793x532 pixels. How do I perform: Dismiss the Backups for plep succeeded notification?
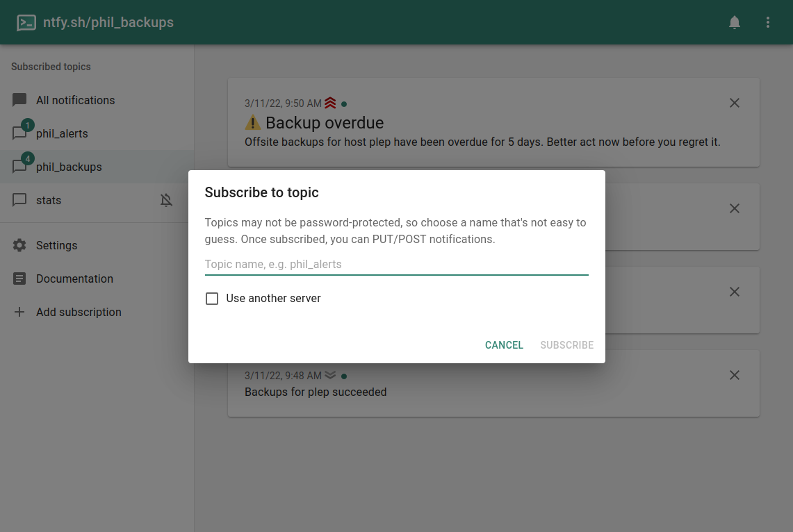coord(734,375)
